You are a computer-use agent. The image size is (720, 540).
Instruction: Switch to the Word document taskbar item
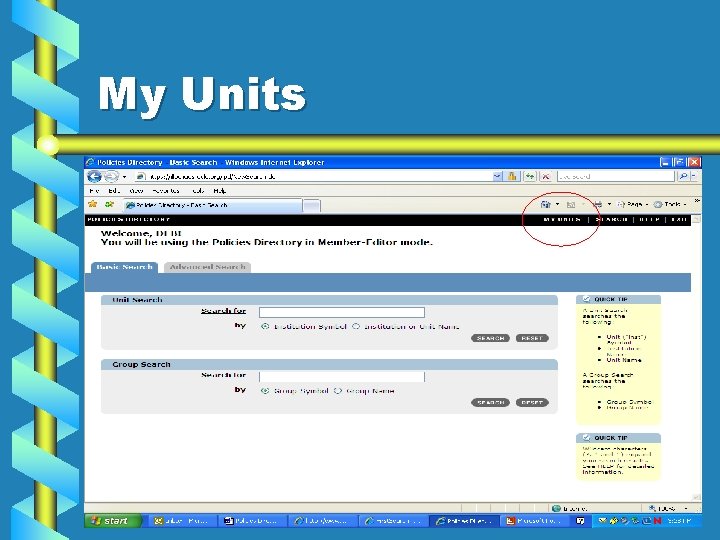click(x=251, y=521)
